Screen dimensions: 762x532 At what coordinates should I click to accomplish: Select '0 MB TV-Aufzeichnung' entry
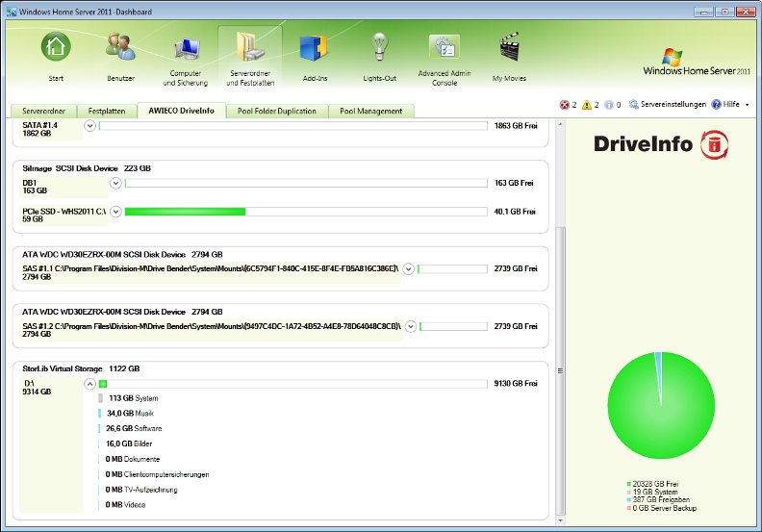(x=138, y=490)
